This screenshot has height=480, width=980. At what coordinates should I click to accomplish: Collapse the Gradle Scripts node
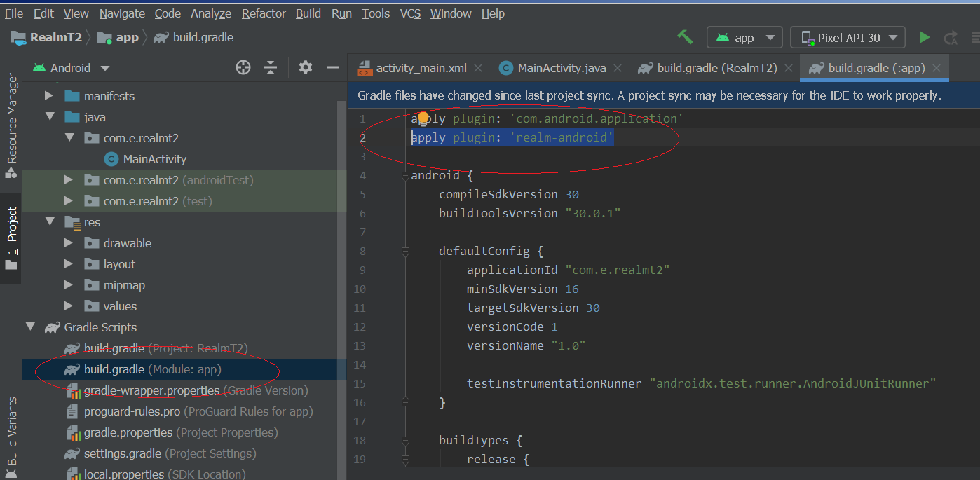(30, 327)
